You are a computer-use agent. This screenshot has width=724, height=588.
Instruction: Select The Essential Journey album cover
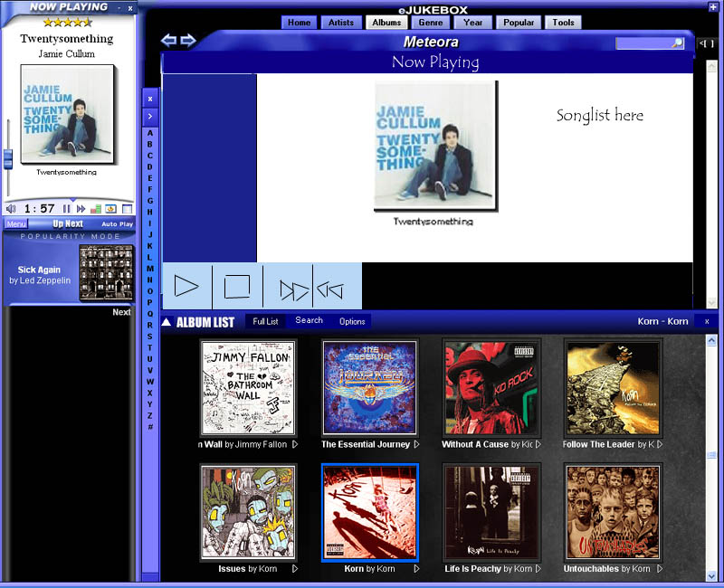tap(370, 388)
